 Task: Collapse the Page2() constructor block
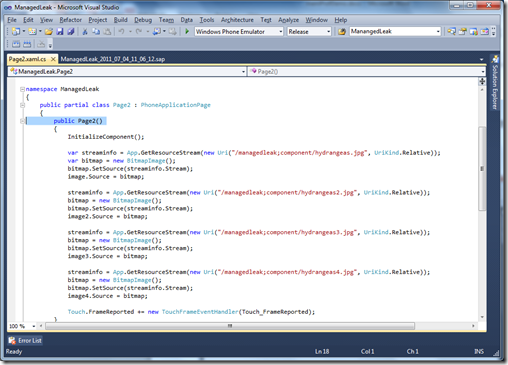click(22, 121)
